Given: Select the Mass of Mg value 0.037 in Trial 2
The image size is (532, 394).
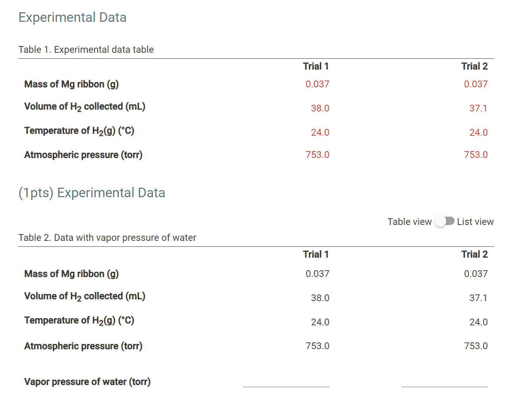Looking at the screenshot, I should click(x=476, y=84).
